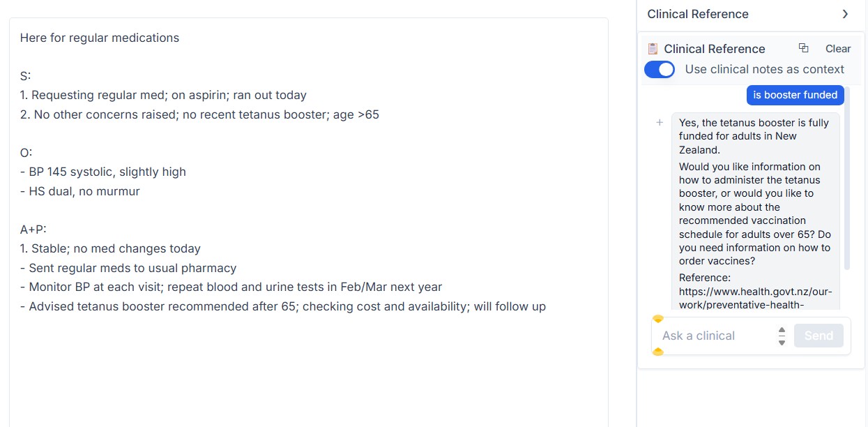Click the yellow icon above the question input
The image size is (868, 427).
[x=657, y=319]
